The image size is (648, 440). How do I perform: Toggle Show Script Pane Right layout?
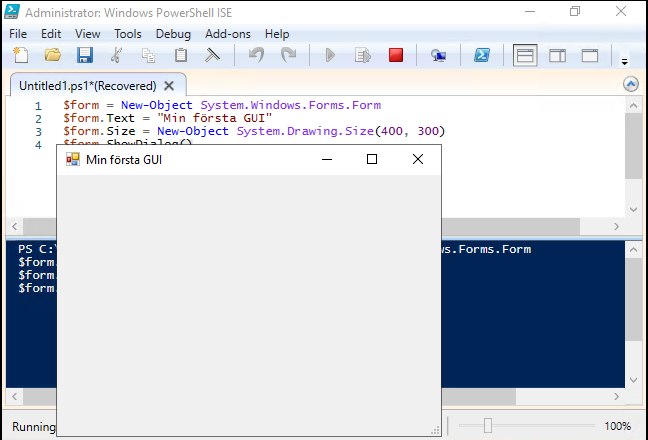tap(558, 56)
